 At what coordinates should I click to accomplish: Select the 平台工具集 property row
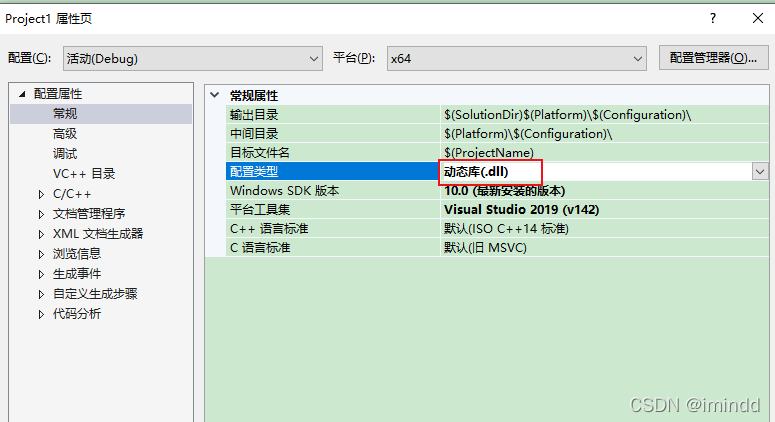click(497, 210)
